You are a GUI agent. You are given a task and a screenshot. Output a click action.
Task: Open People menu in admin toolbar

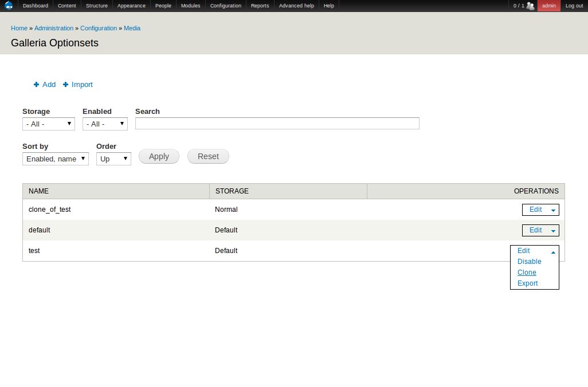coord(163,6)
